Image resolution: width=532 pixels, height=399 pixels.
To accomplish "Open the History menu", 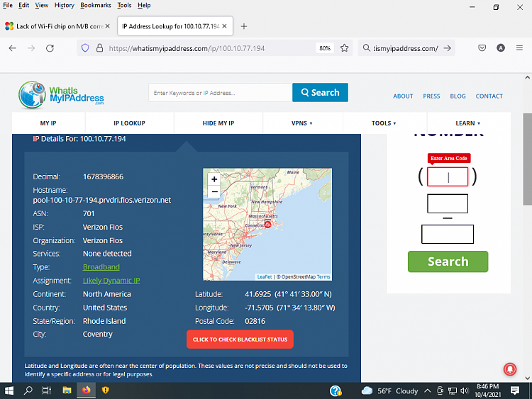I will [64, 5].
